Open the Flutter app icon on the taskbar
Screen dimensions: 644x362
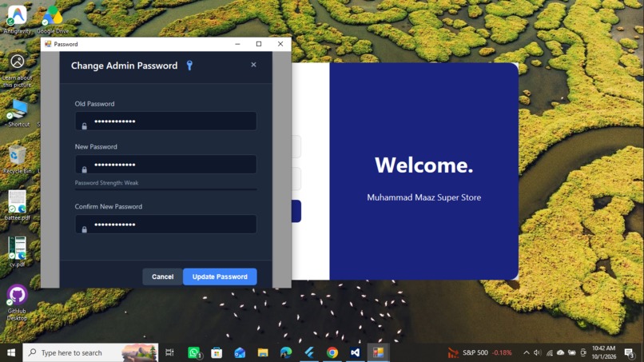309,352
